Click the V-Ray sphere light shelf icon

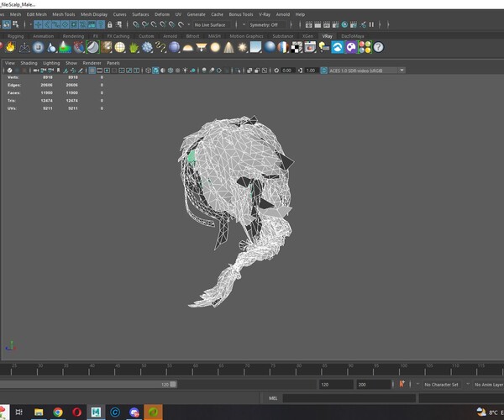pyautogui.click(x=215, y=47)
